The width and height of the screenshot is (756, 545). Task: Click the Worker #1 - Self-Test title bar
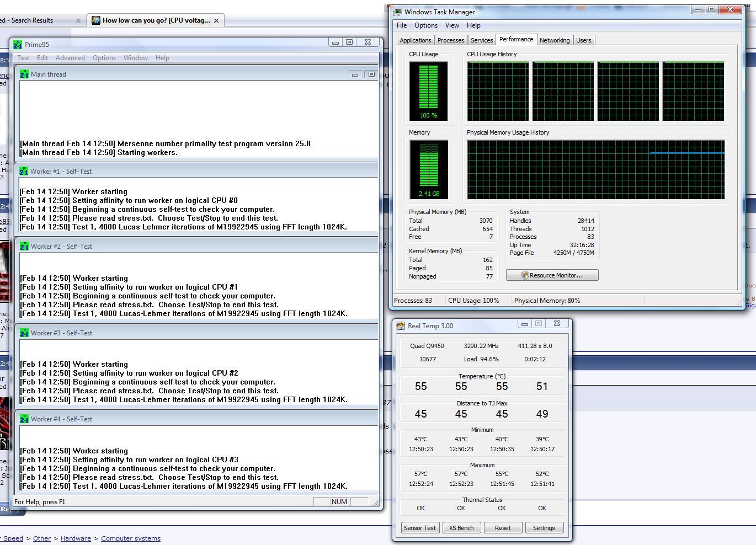[x=196, y=171]
